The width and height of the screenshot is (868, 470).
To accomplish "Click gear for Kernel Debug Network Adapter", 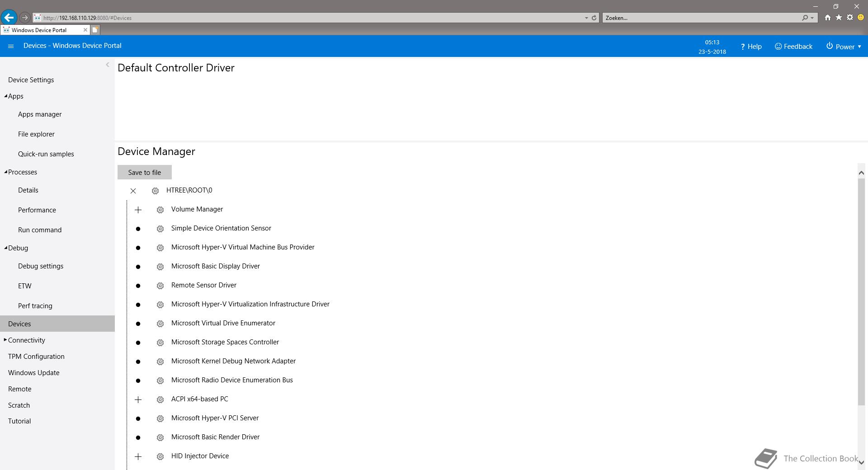I will (160, 362).
